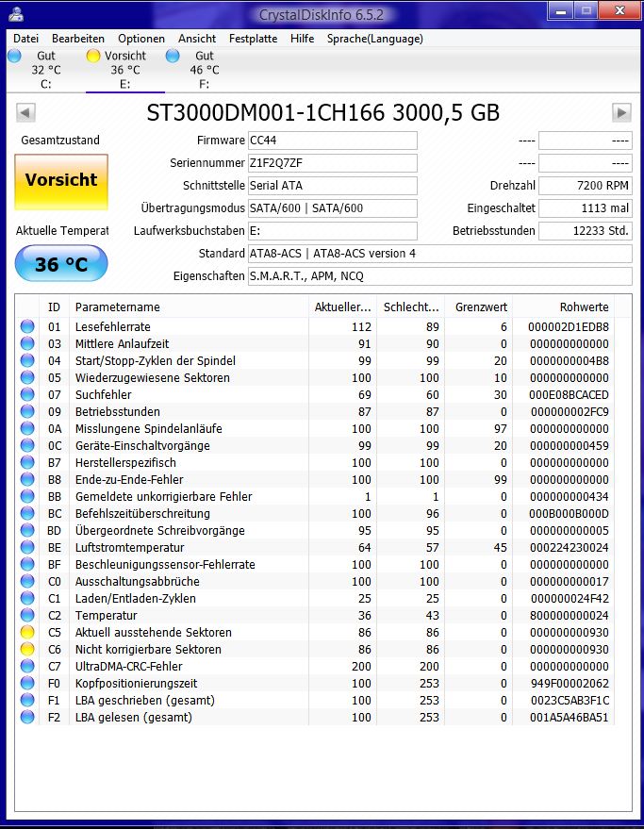Image resolution: width=644 pixels, height=829 pixels.
Task: Click the blue status orb for drive F:
Action: pos(173,56)
